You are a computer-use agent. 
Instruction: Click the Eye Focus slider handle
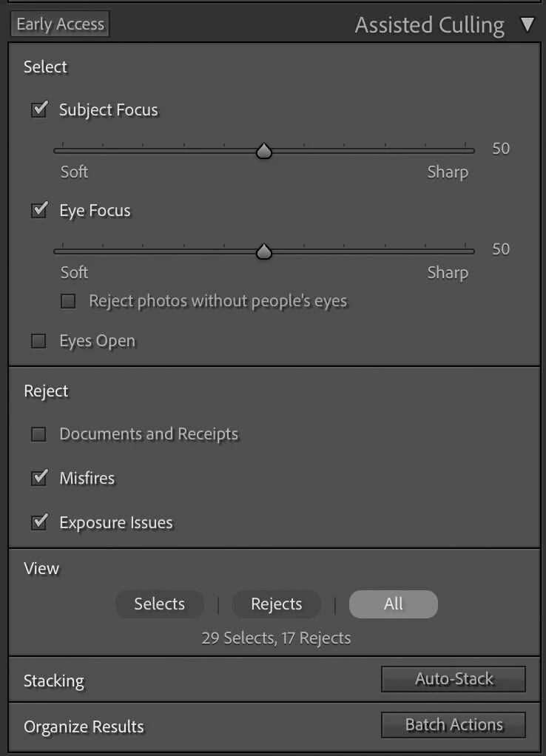(x=263, y=252)
